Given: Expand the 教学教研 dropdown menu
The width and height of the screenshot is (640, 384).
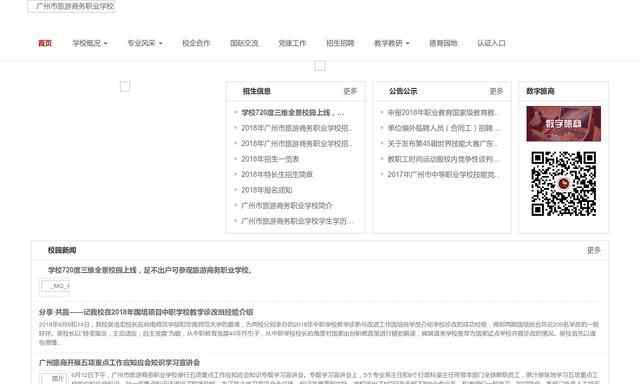Looking at the screenshot, I should (391, 43).
